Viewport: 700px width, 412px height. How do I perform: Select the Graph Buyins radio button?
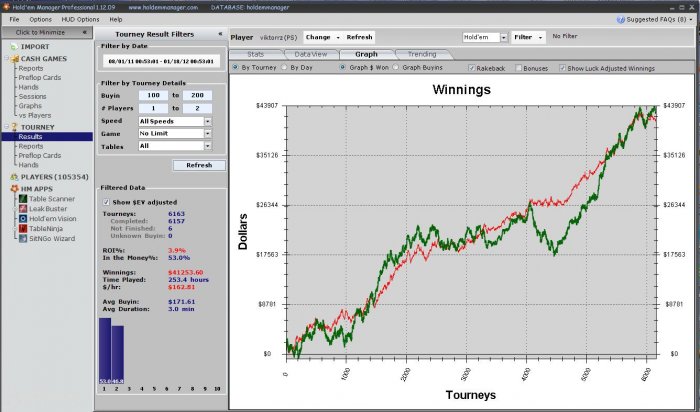396,67
